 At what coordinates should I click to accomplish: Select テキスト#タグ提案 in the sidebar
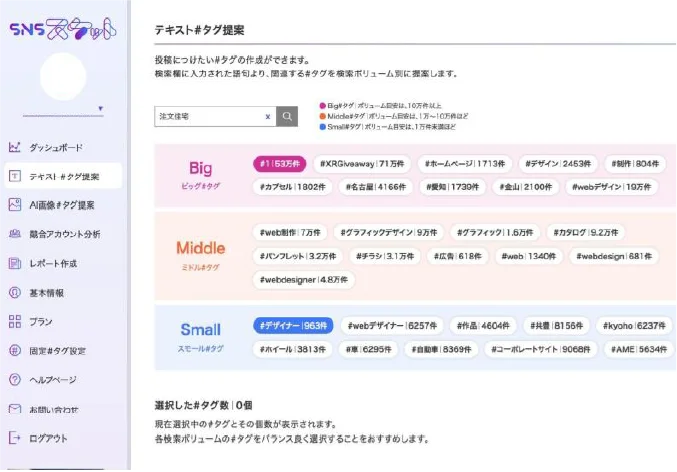(63, 176)
